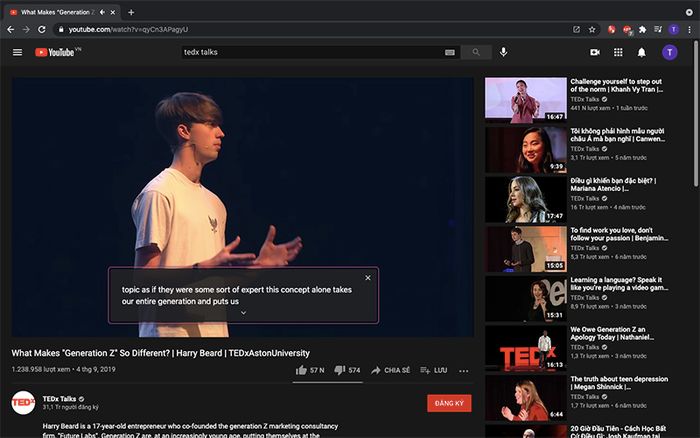Screen dimensions: 700x438
Task: Click the page vertical scrollbar
Action: [695, 114]
